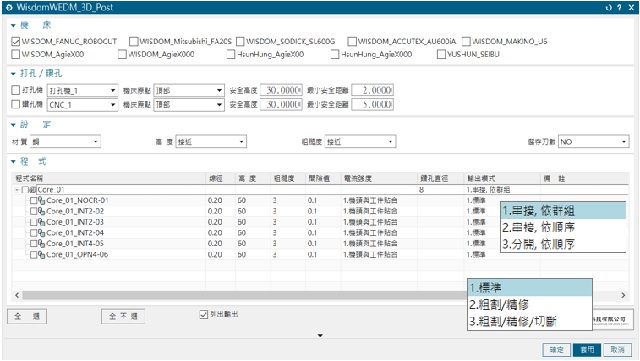
Task: Enable WISDOM_AgieX00 checkbox
Action: (16, 54)
